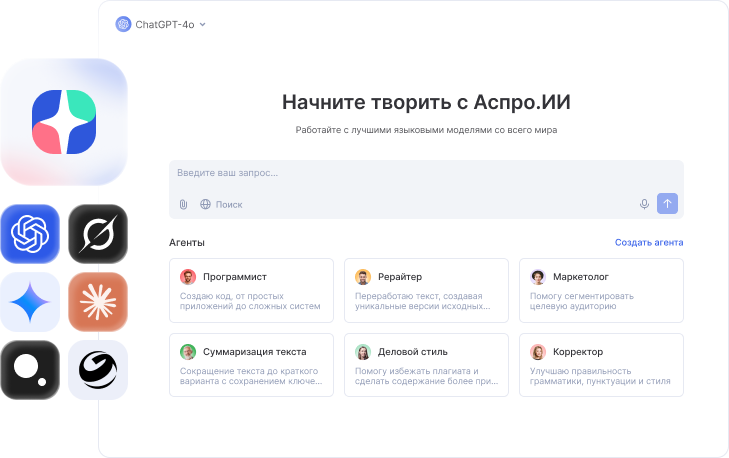Choose the Маркетолог agent card
Image resolution: width=729 pixels, height=458 pixels.
(601, 289)
